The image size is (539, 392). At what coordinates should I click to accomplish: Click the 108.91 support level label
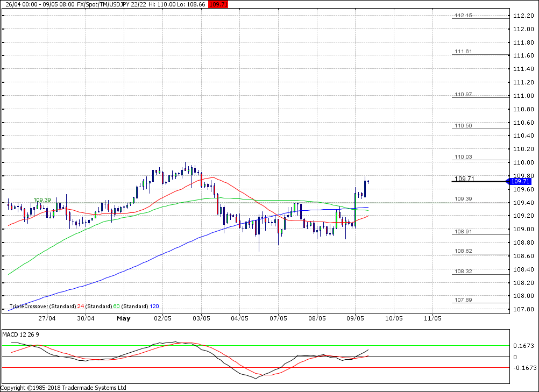pyautogui.click(x=463, y=232)
